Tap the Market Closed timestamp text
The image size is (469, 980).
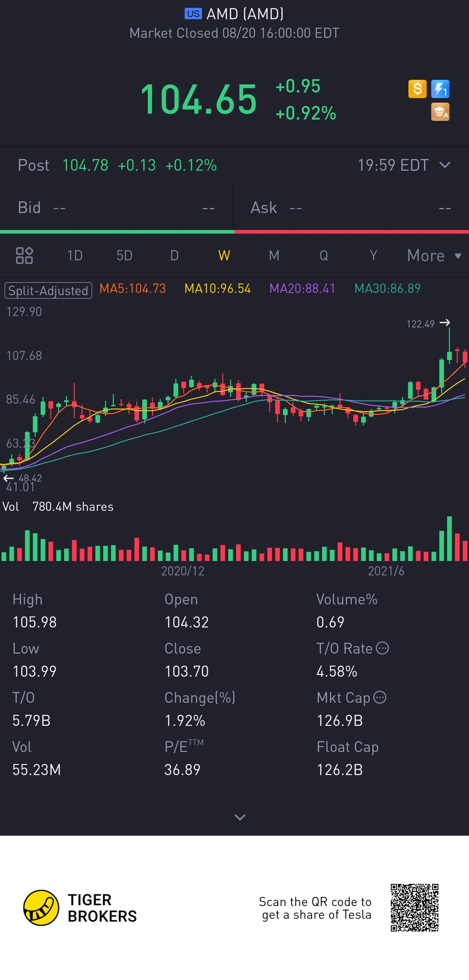234,33
